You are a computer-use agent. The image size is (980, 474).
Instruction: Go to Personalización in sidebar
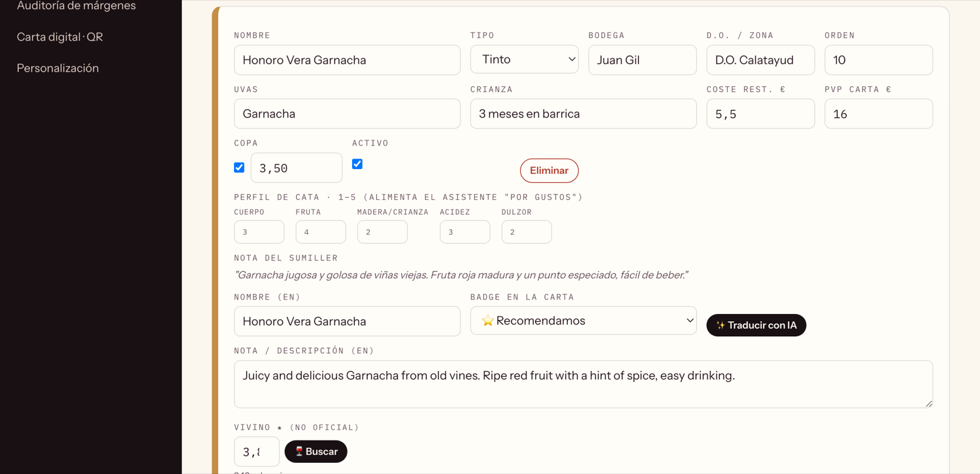click(x=57, y=68)
